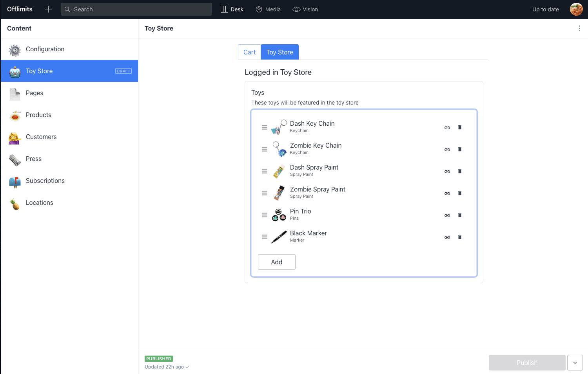Select the Toy Store tab
This screenshot has width=588, height=374.
(x=280, y=52)
